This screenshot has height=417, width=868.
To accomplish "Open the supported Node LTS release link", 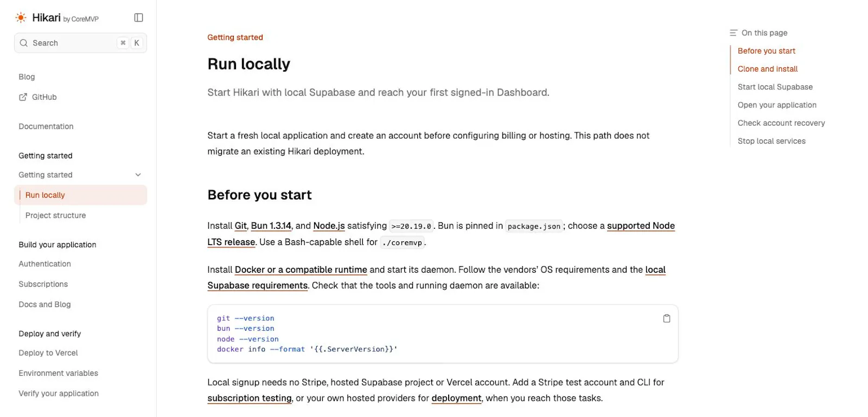I will coord(641,226).
